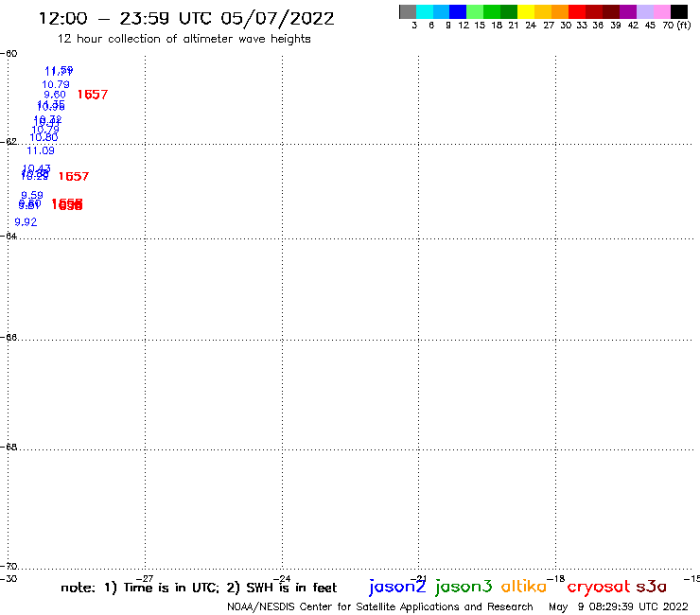Click the black swatch at the scale's end
The height and width of the screenshot is (615, 700).
point(679,11)
